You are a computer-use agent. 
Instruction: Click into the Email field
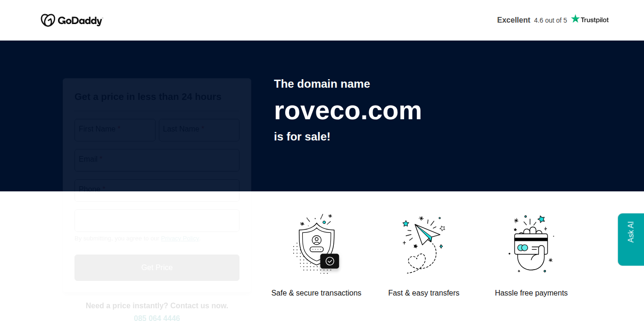[x=157, y=160]
